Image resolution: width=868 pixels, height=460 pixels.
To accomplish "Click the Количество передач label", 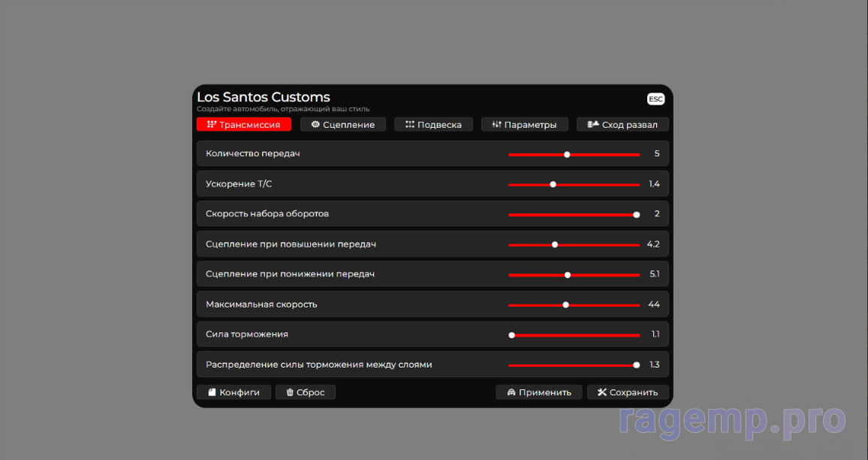I will (x=253, y=153).
